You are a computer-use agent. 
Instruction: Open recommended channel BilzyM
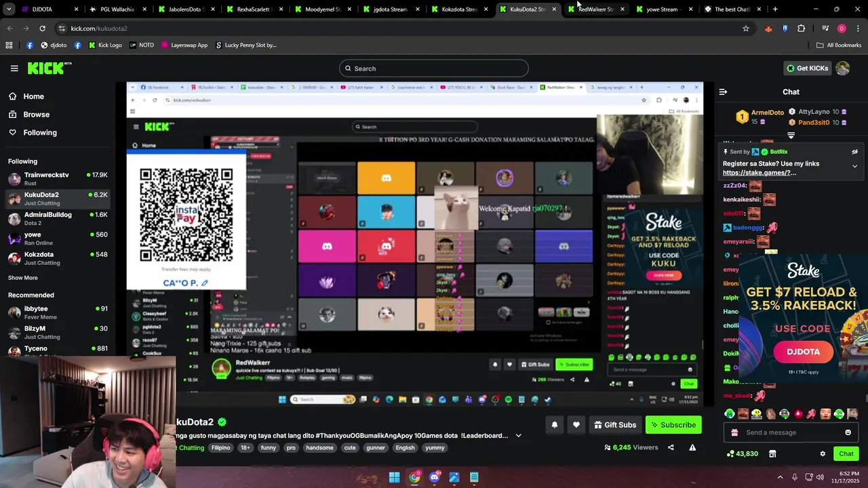(x=58, y=332)
